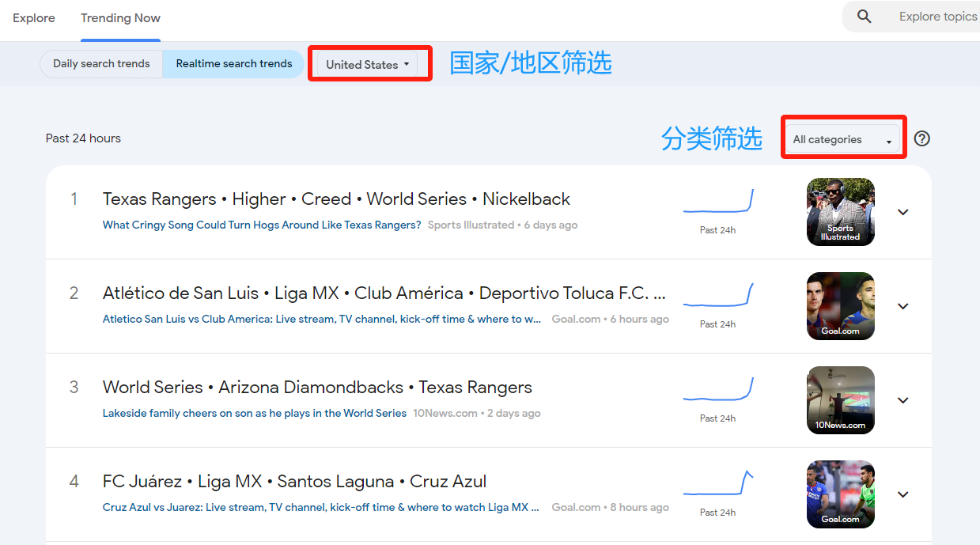Open the 'What Cringy Song' article link

(262, 225)
